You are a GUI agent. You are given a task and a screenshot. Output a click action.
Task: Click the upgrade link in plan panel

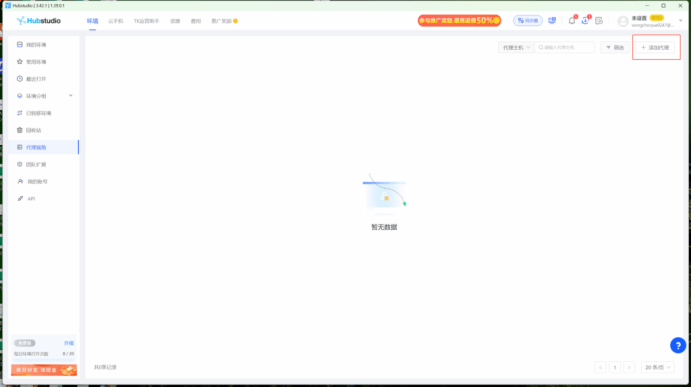[69, 343]
